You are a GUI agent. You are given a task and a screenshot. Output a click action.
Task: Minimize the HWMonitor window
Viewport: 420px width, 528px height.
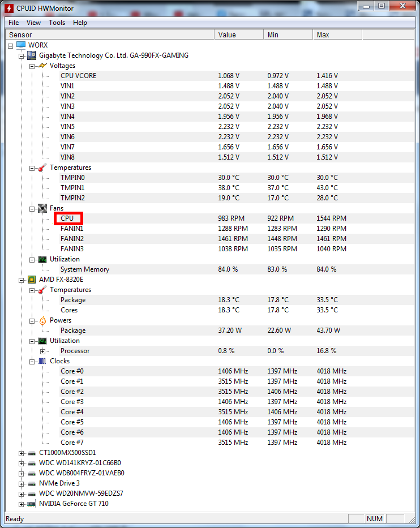pos(366,6)
